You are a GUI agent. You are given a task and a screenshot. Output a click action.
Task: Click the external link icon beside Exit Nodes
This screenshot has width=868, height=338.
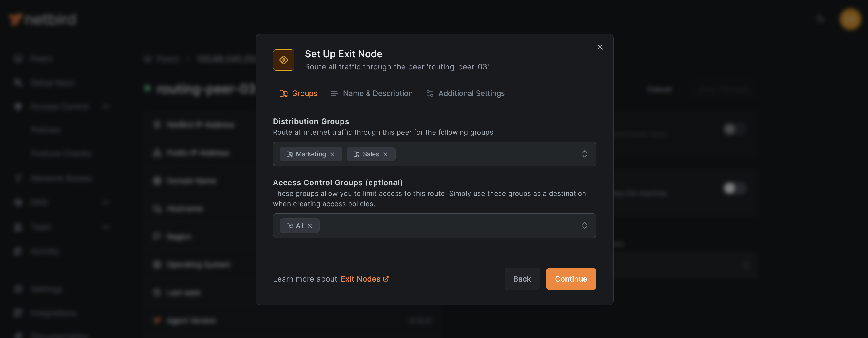click(x=386, y=279)
